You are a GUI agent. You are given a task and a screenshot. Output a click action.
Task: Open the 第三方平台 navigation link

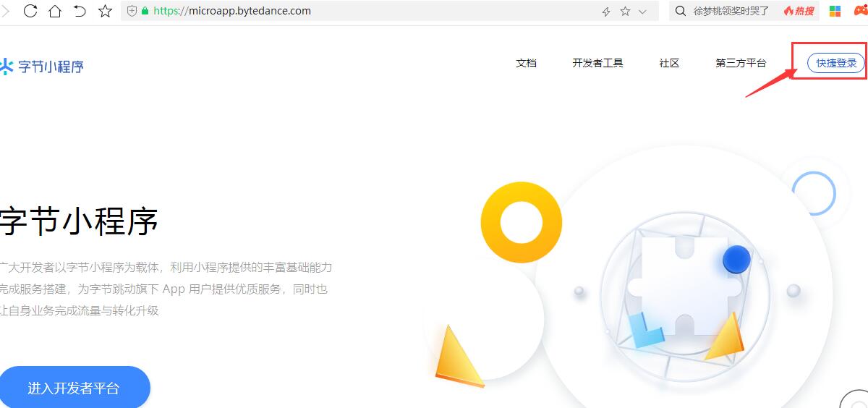pos(741,63)
